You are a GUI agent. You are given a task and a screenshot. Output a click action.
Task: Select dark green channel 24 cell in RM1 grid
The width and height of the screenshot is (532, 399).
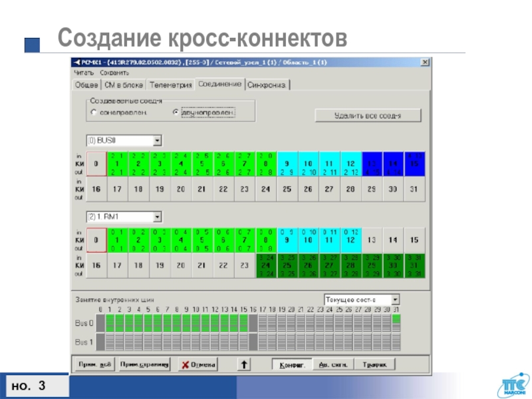click(265, 265)
